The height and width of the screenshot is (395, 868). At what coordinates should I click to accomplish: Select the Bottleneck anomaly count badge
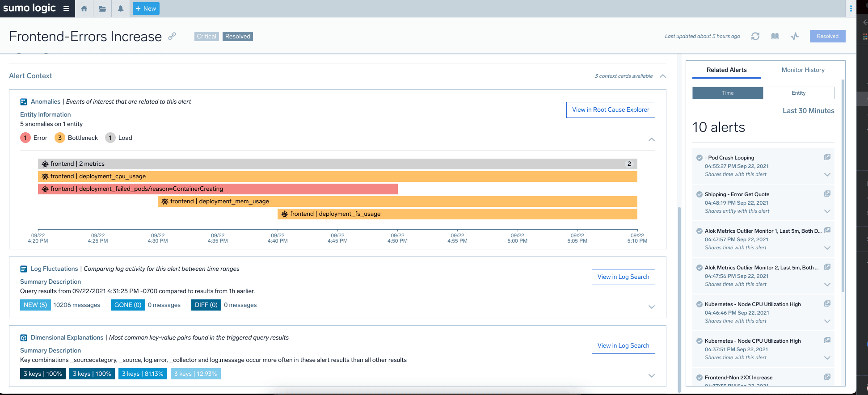(x=59, y=138)
